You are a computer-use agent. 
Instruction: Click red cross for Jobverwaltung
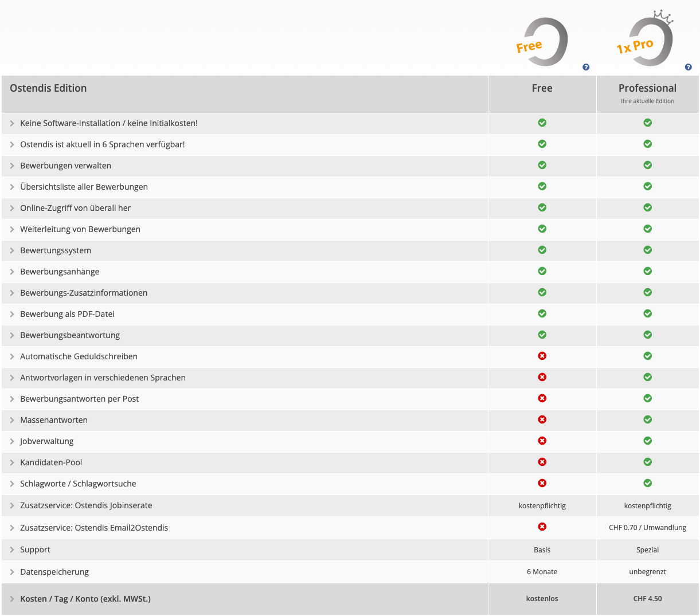pyautogui.click(x=542, y=441)
